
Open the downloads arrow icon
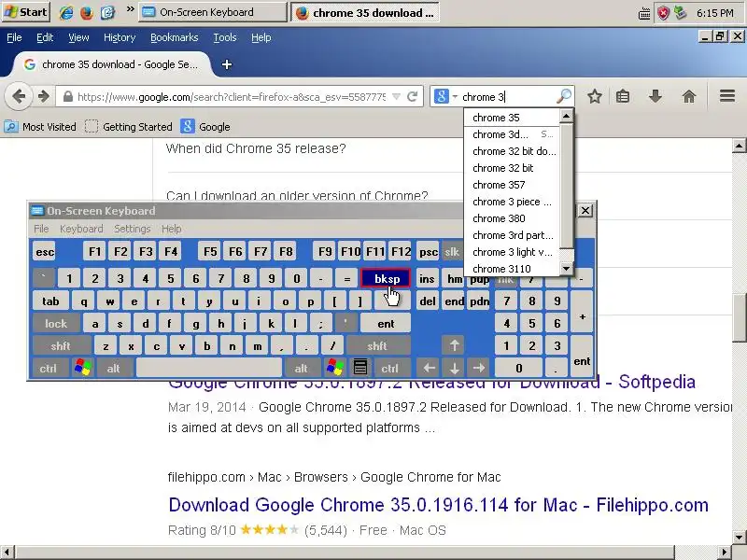[655, 97]
